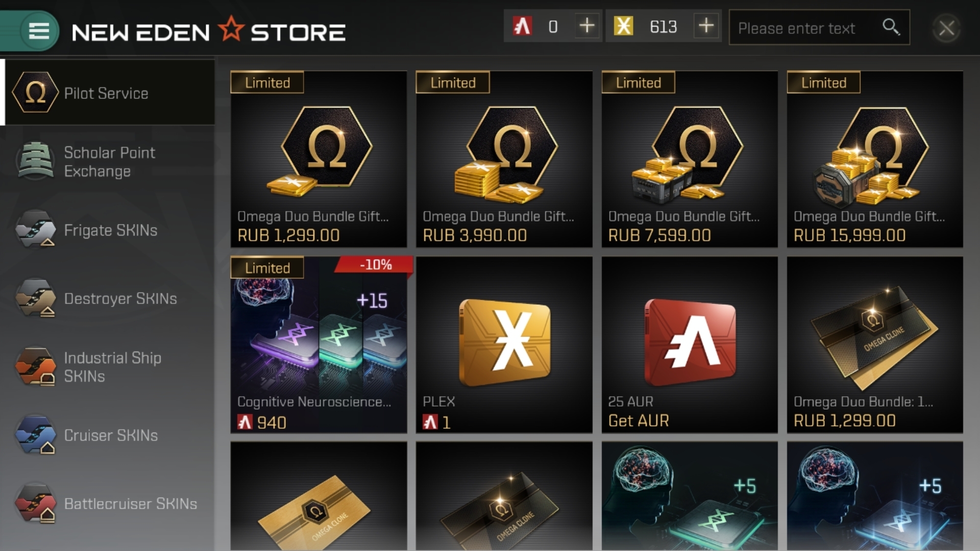Viewport: 980px width, 551px height.
Task: Open the hamburger menu button
Action: 39,31
